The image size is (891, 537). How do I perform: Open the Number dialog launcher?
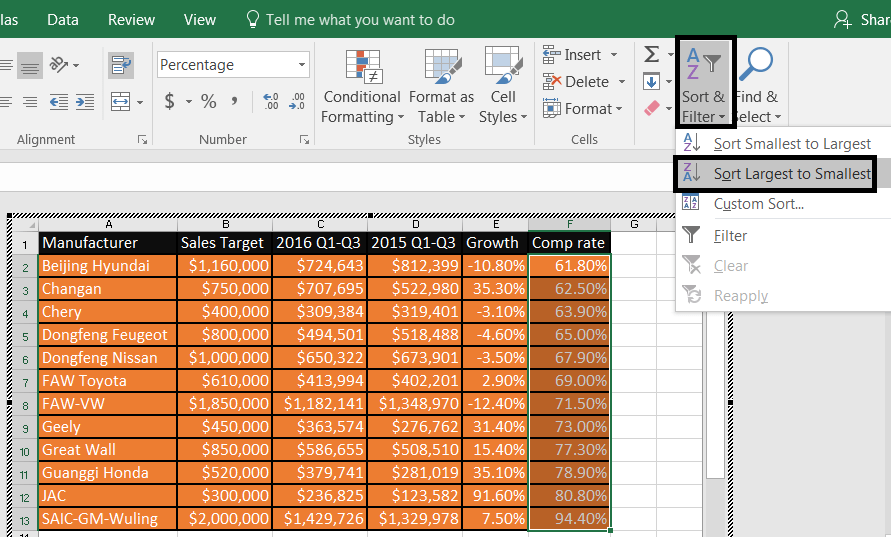click(305, 140)
